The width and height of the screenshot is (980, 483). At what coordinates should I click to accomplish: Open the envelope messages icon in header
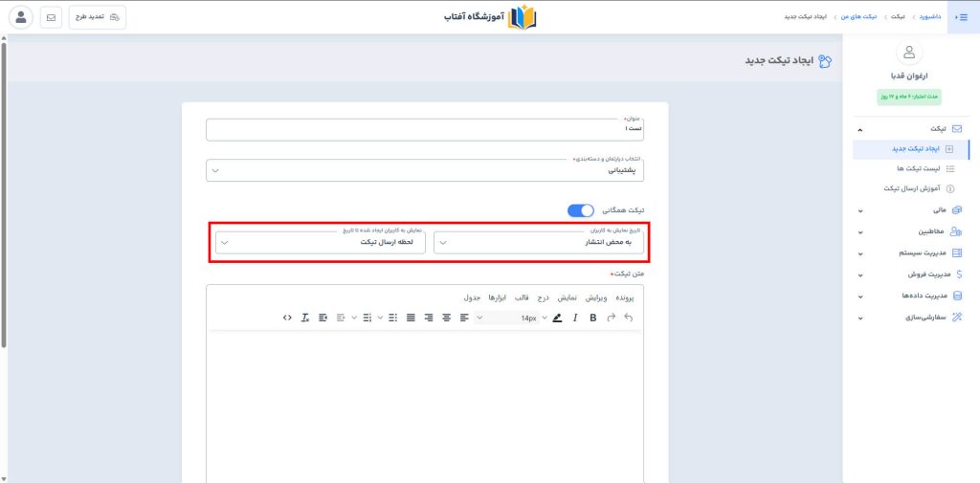pyautogui.click(x=51, y=17)
